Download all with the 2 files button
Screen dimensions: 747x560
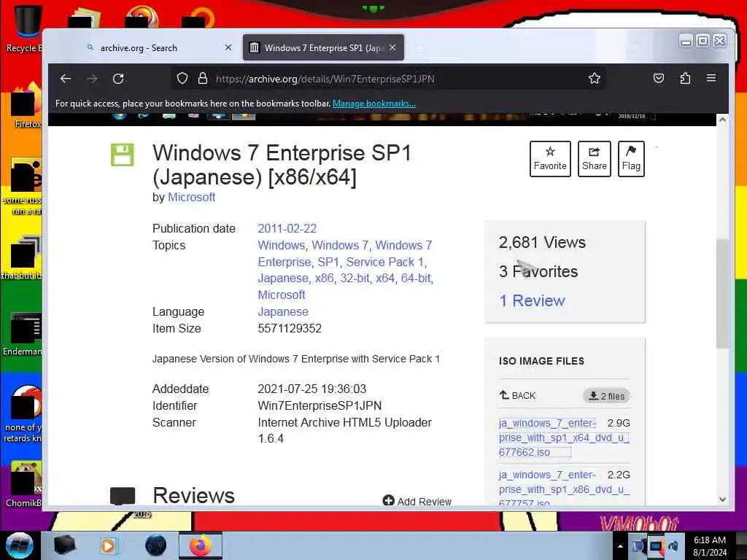pyautogui.click(x=606, y=396)
